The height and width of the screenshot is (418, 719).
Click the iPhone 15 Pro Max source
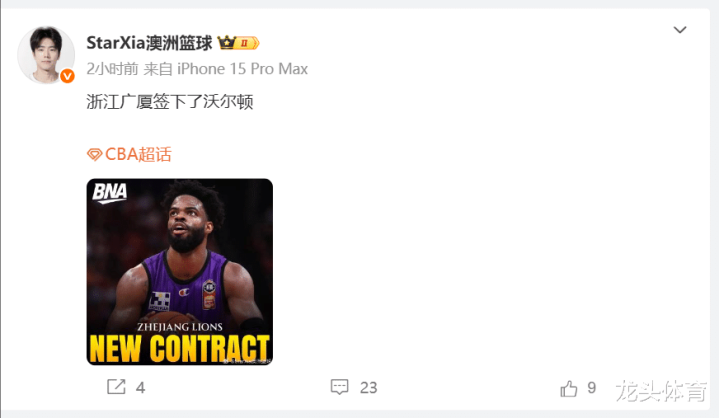pyautogui.click(x=242, y=69)
